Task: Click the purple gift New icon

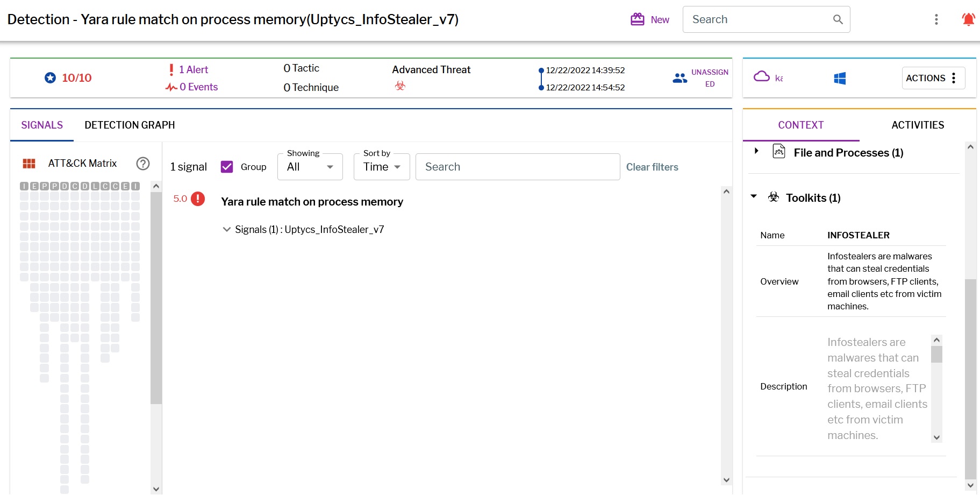Action: click(636, 18)
